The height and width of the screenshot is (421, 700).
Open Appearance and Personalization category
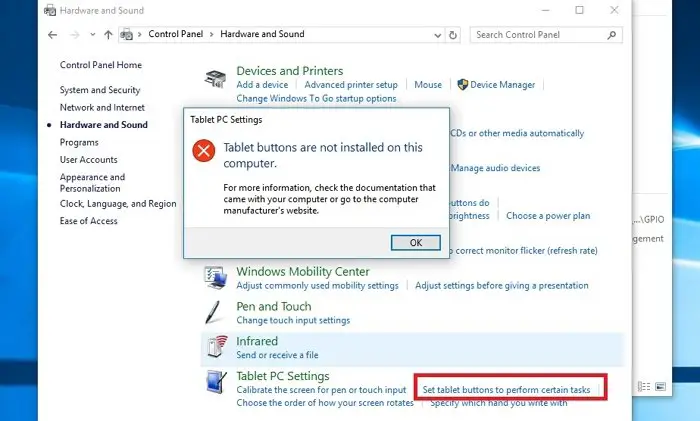[92, 183]
